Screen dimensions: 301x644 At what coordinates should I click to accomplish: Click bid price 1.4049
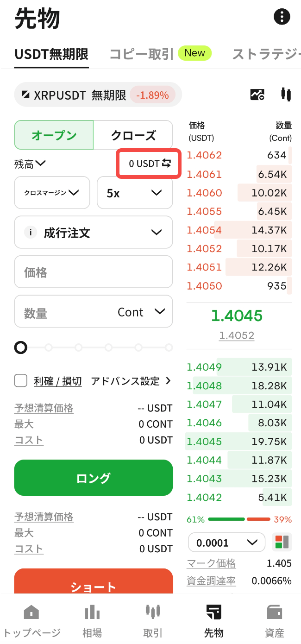(x=204, y=367)
